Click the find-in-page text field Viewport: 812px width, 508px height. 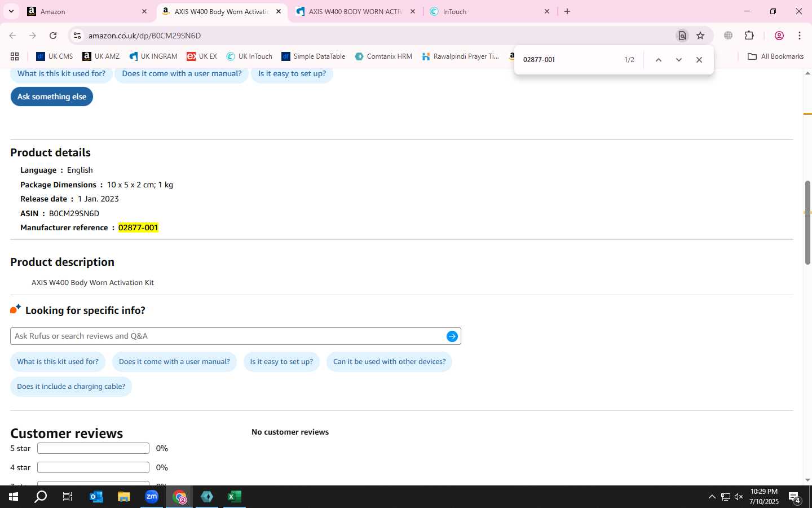pos(568,60)
